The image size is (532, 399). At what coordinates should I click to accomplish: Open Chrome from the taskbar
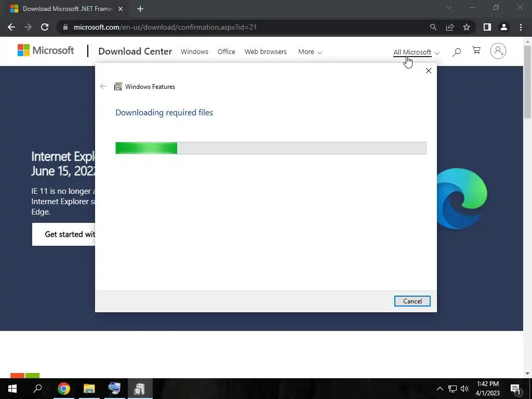point(64,389)
